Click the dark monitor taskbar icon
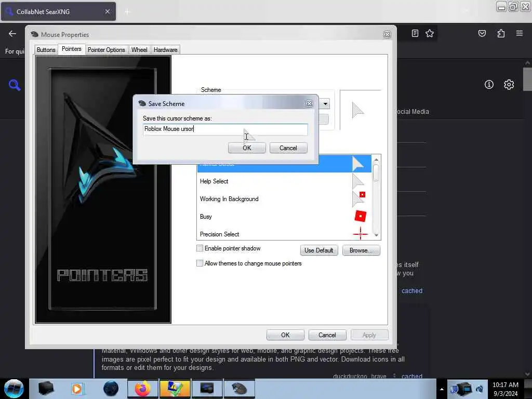 click(x=207, y=389)
